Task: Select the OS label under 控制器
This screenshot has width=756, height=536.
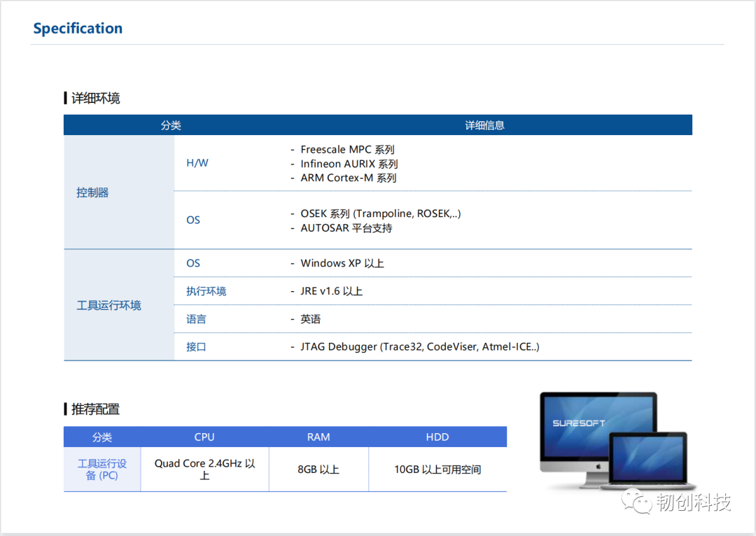Action: click(x=193, y=220)
